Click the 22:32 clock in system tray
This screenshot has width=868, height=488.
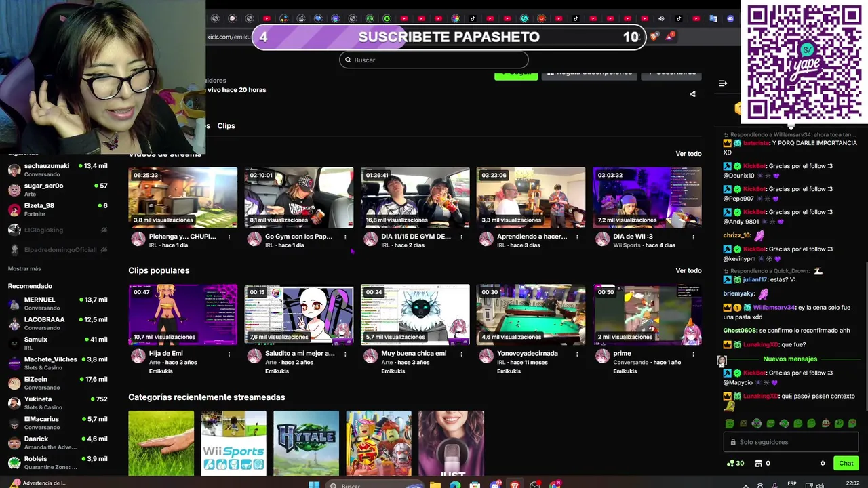click(x=852, y=484)
